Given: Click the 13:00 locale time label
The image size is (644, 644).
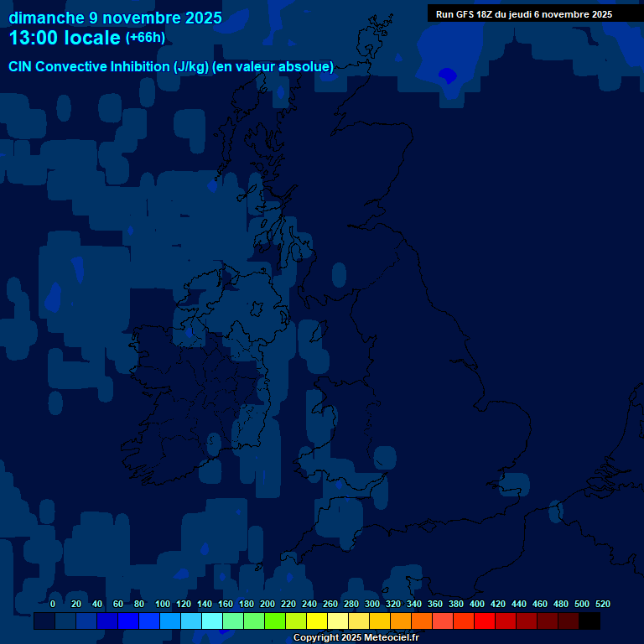Looking at the screenshot, I should coord(65,38).
